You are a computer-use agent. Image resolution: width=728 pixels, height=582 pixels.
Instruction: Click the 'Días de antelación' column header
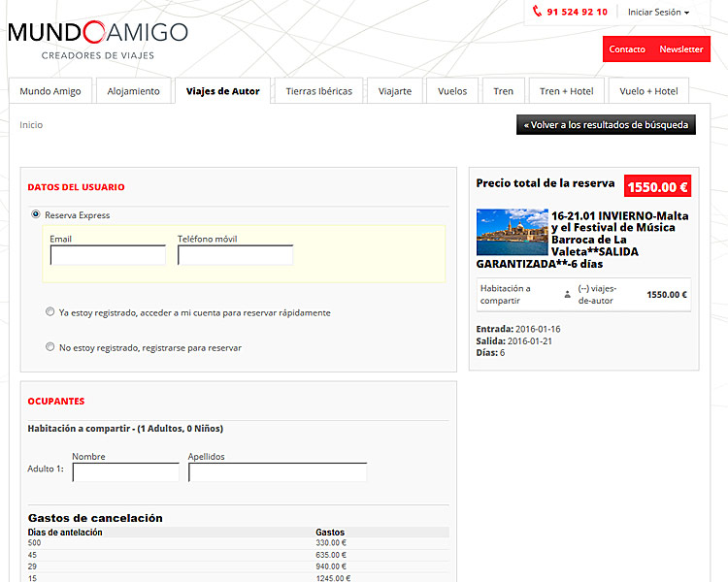pyautogui.click(x=65, y=533)
